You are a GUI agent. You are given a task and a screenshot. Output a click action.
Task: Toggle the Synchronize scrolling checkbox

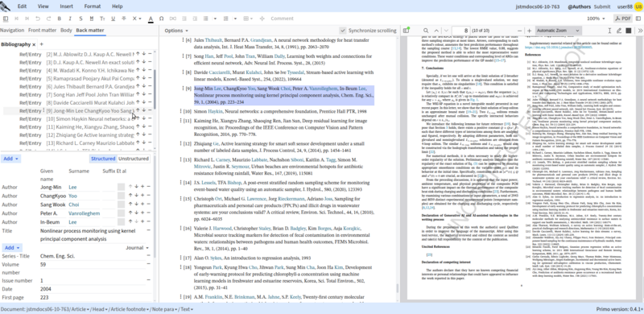(x=343, y=31)
